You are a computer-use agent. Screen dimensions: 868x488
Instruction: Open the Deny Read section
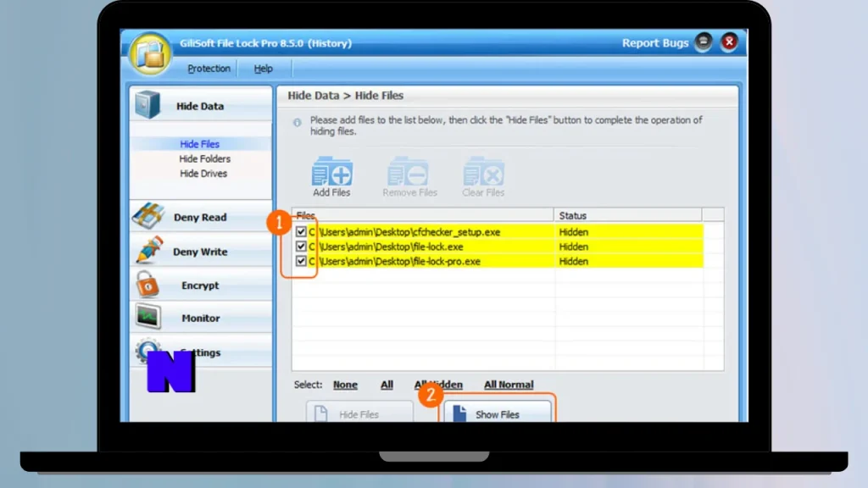click(201, 217)
